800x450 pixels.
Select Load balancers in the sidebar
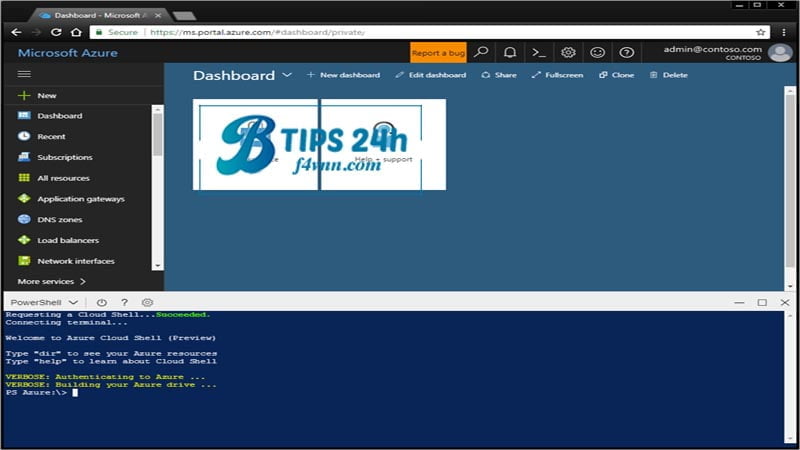coord(68,240)
